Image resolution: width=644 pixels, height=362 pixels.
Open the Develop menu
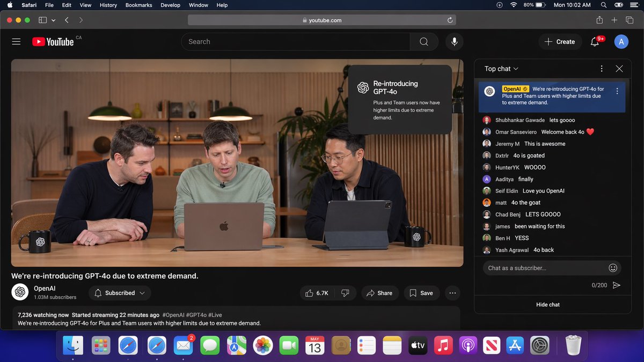tap(171, 5)
